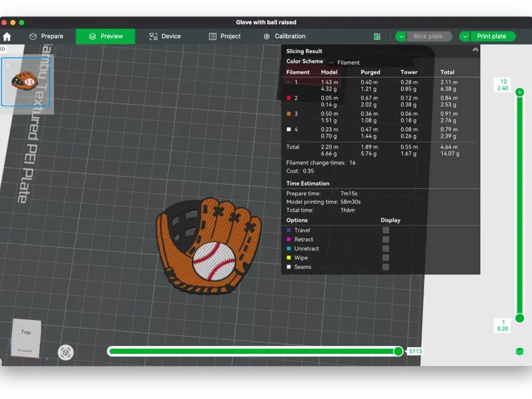Image resolution: width=532 pixels, height=399 pixels.
Task: Click filament 2 red color swatch
Action: pos(289,98)
